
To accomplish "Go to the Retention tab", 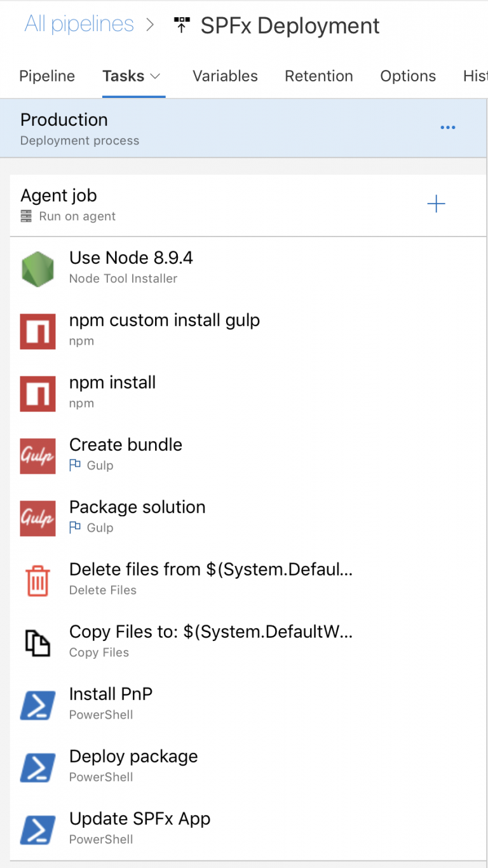I will (318, 76).
